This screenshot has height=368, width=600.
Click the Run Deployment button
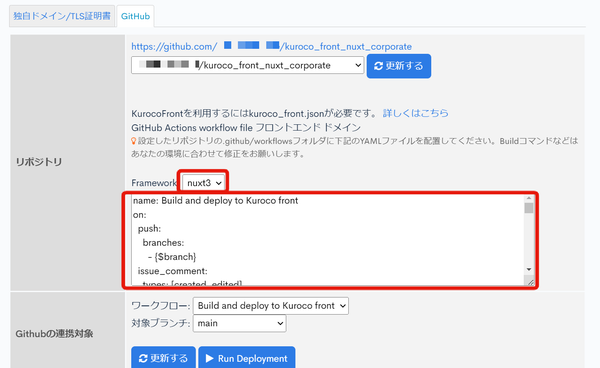(247, 358)
